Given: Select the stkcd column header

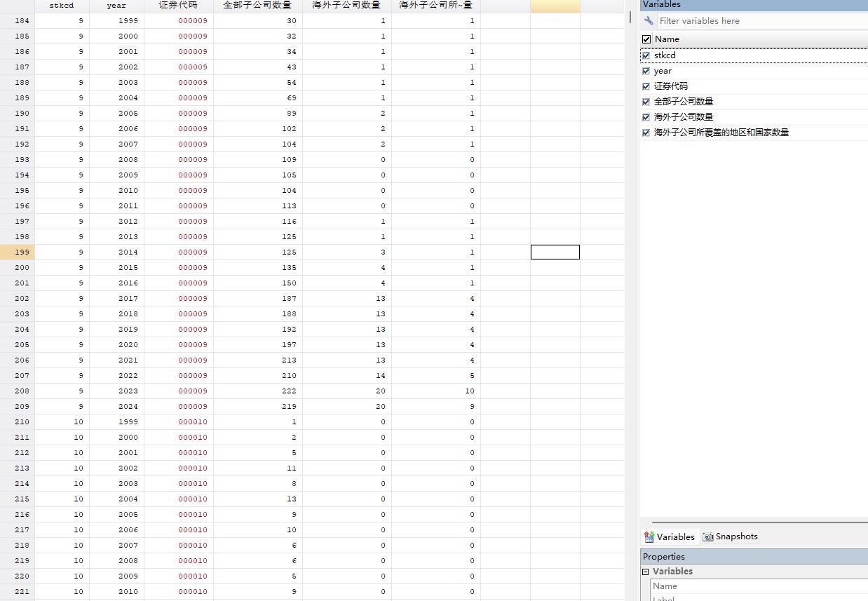Looking at the screenshot, I should [62, 6].
